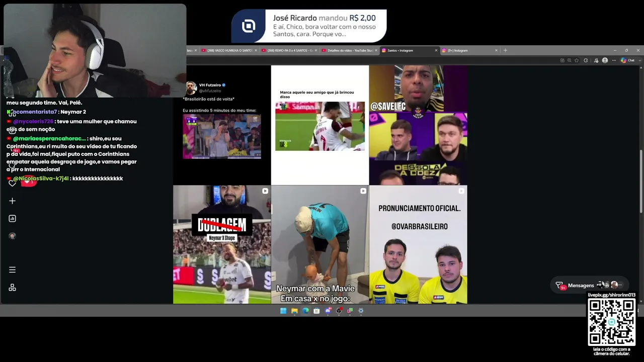Open the Instagram profile avatar in sidebar
This screenshot has width=644, height=362.
point(13,236)
